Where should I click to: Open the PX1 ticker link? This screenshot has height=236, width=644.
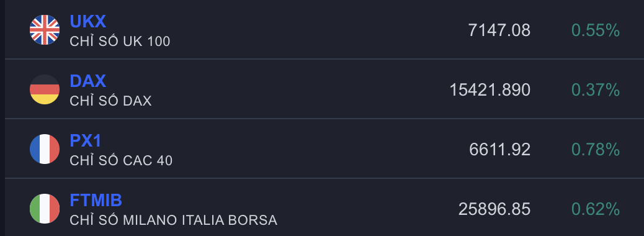(x=86, y=140)
